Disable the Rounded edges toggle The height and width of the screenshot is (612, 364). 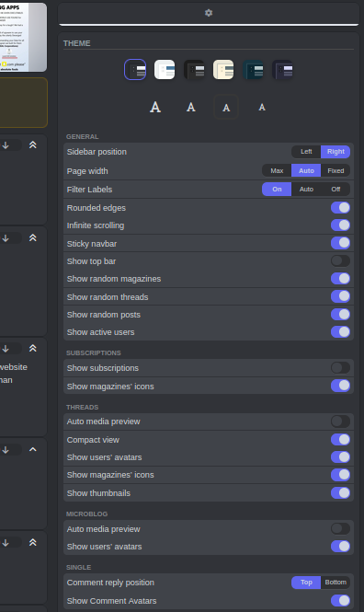click(x=340, y=208)
